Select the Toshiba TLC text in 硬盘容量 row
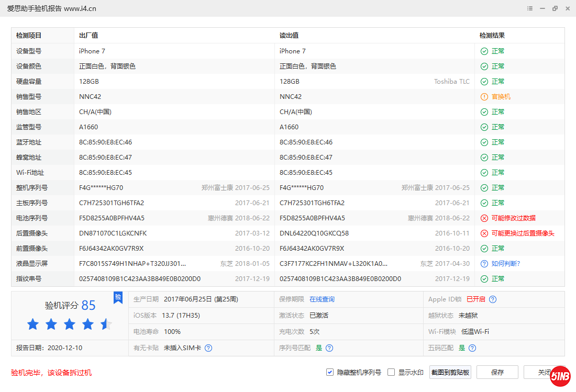 [451, 82]
